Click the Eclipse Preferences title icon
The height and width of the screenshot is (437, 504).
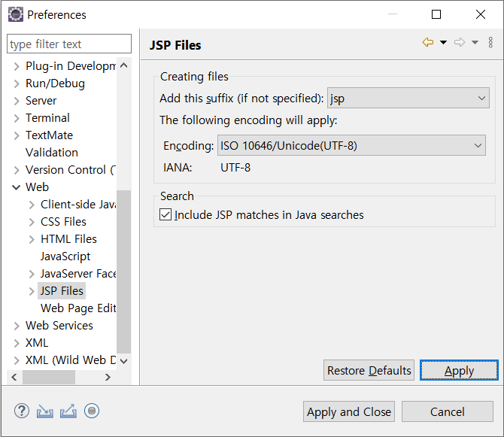[16, 14]
